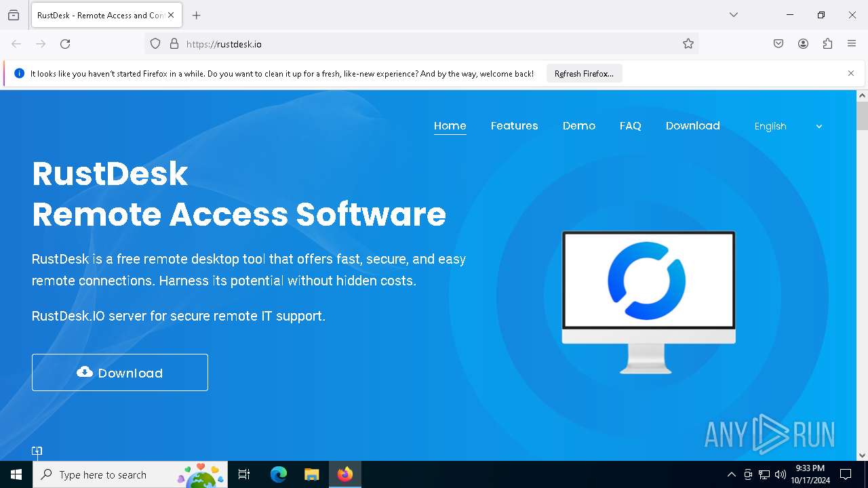Close the RustDesk browser tab
This screenshot has height=488, width=868.
[x=171, y=15]
